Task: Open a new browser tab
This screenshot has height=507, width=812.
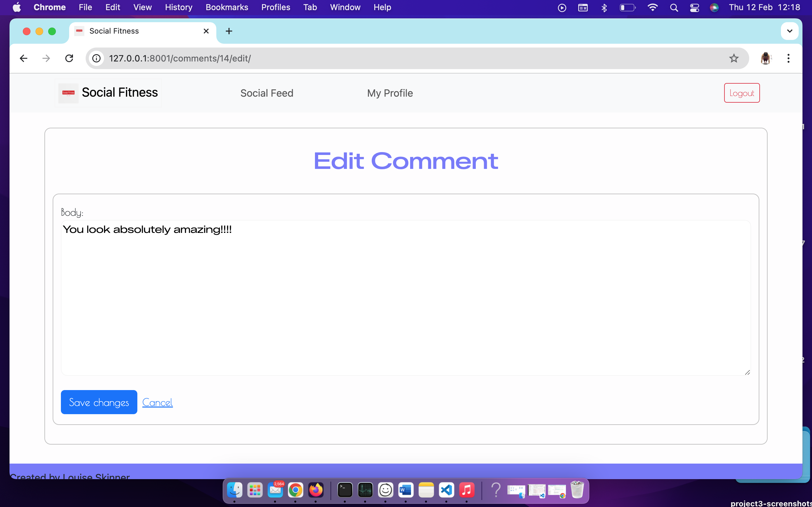Action: click(x=229, y=31)
